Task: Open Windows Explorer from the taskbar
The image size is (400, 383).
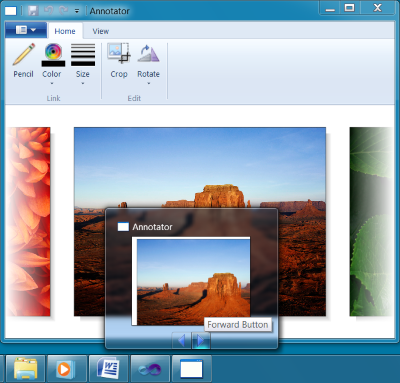Action: [25, 368]
